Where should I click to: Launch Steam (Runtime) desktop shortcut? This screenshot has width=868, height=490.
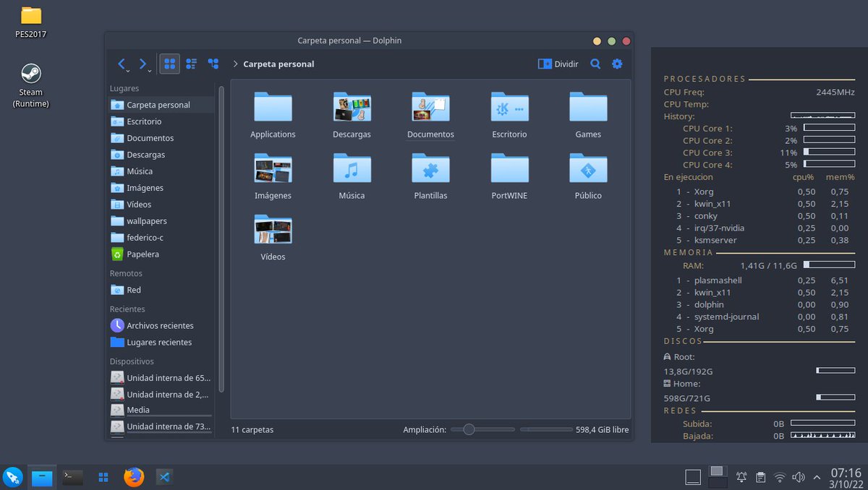point(31,85)
